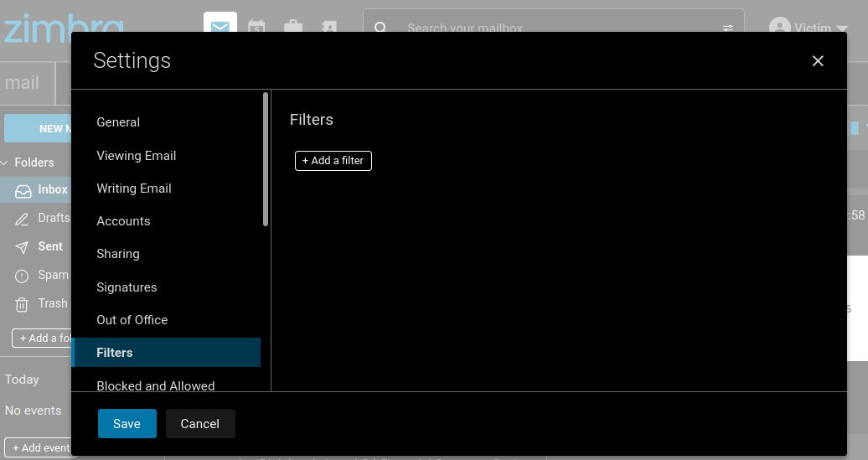Open Out of Office settings
The image size is (868, 460).
[132, 320]
